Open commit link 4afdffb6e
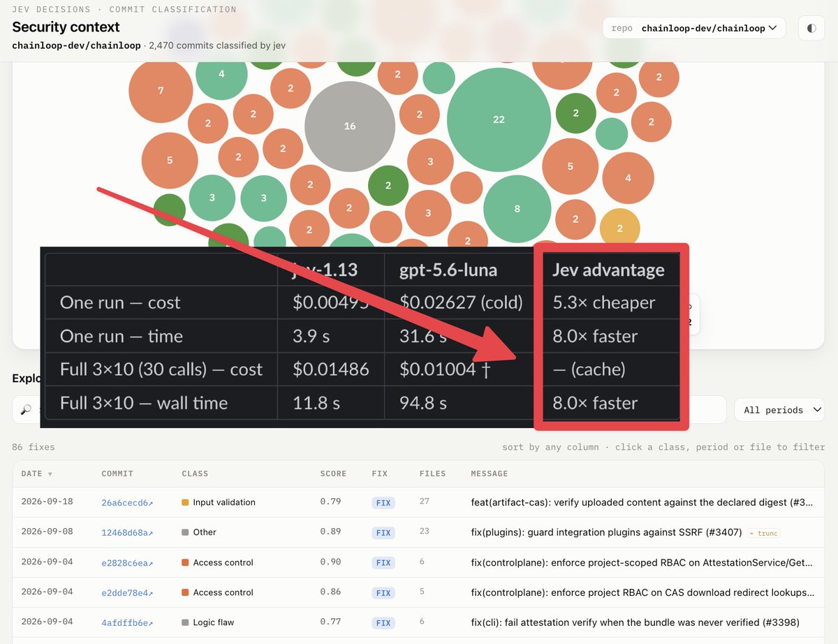This screenshot has height=644, width=838. (127, 622)
